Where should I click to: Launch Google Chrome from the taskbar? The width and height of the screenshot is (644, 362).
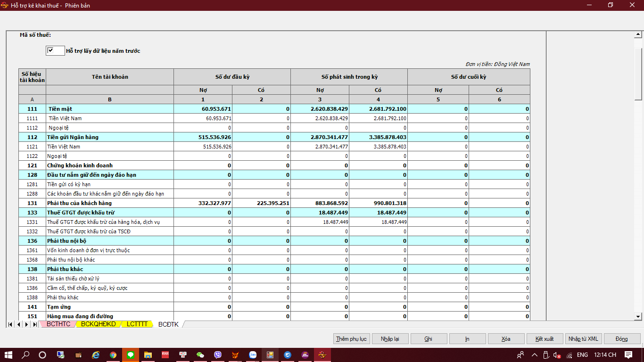(x=113, y=355)
